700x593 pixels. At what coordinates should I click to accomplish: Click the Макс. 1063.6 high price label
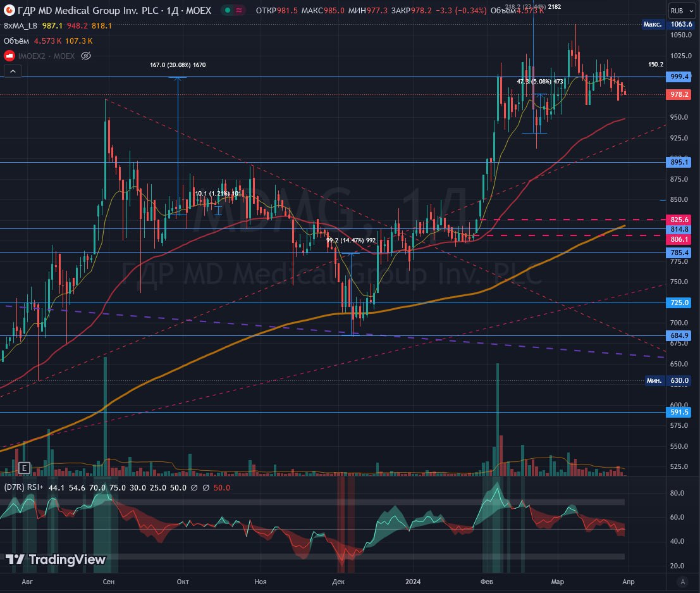pos(667,24)
